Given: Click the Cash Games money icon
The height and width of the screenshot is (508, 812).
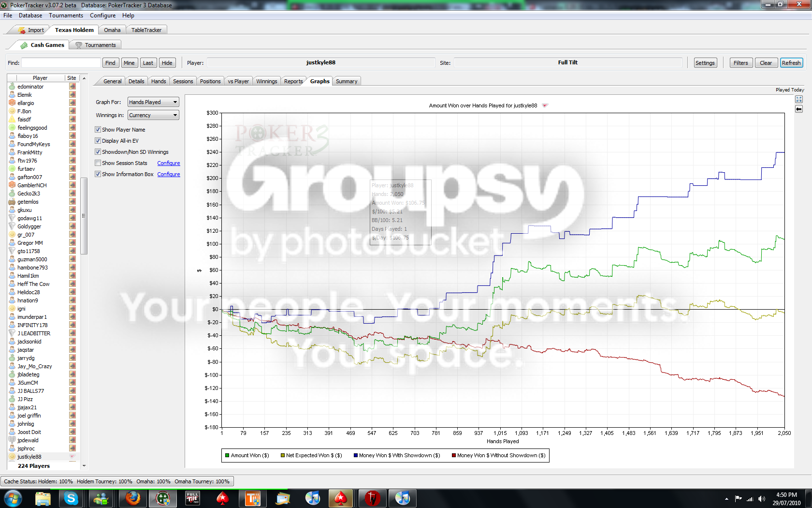Looking at the screenshot, I should point(24,45).
